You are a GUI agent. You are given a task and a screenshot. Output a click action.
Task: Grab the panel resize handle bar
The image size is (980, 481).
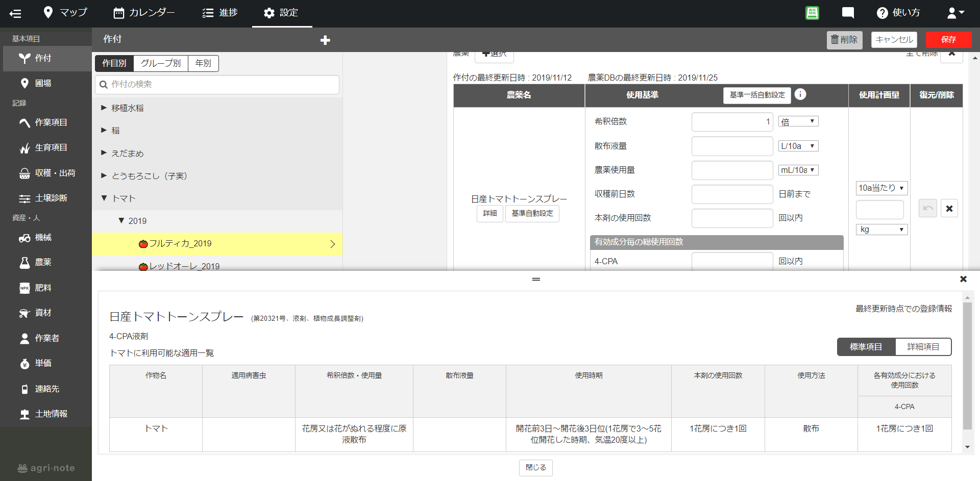click(536, 279)
